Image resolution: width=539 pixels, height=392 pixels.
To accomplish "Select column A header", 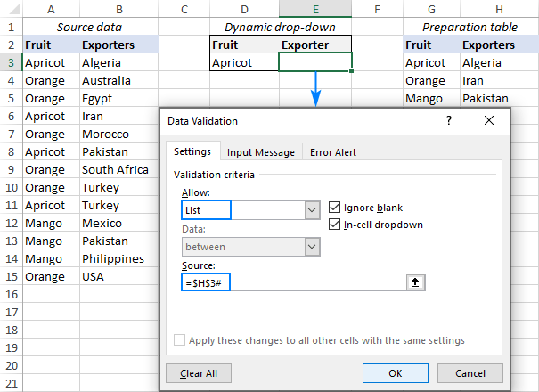I will (x=51, y=9).
